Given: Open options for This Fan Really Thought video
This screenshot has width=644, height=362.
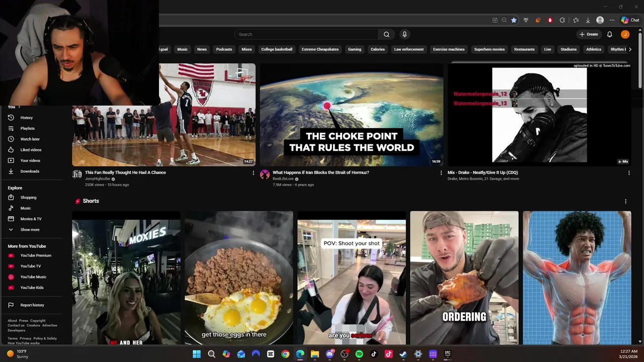Looking at the screenshot, I should tap(253, 172).
